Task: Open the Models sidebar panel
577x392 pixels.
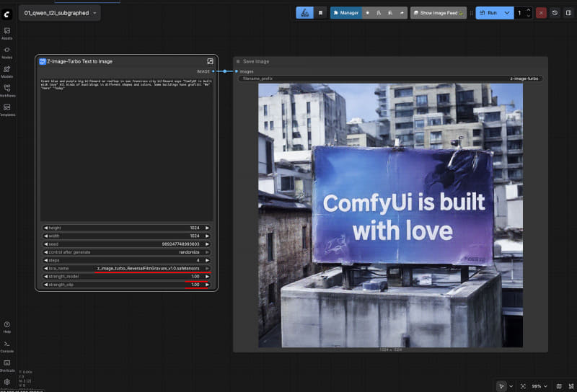Action: (6, 71)
